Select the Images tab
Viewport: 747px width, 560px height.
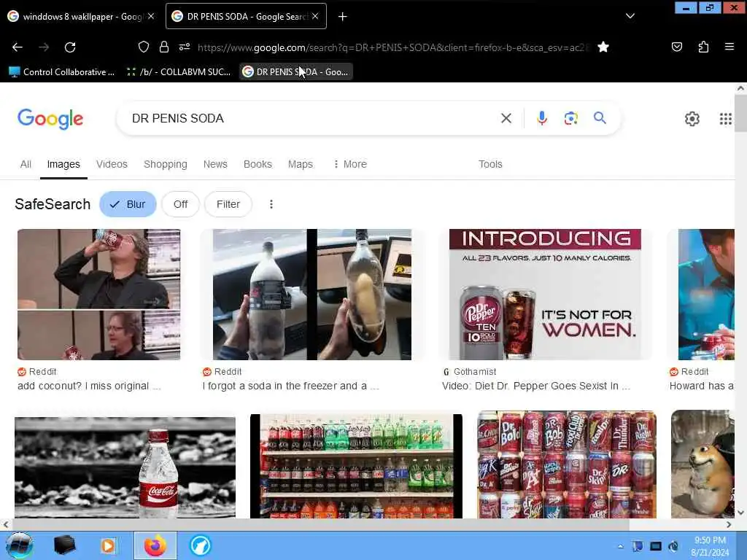(63, 164)
